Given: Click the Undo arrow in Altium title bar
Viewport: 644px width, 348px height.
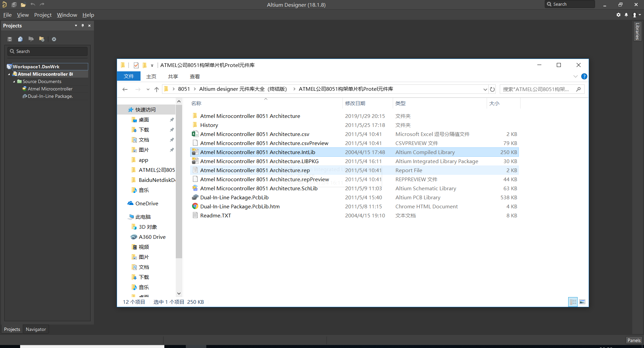Looking at the screenshot, I should click(x=33, y=4).
